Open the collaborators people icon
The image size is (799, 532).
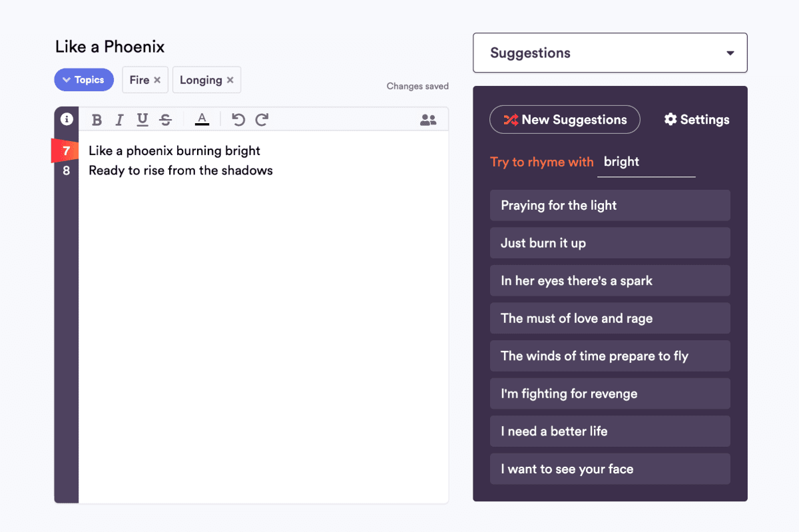point(428,120)
